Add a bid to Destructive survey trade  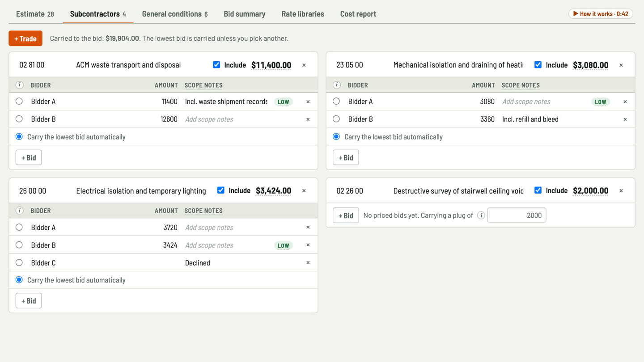point(346,215)
